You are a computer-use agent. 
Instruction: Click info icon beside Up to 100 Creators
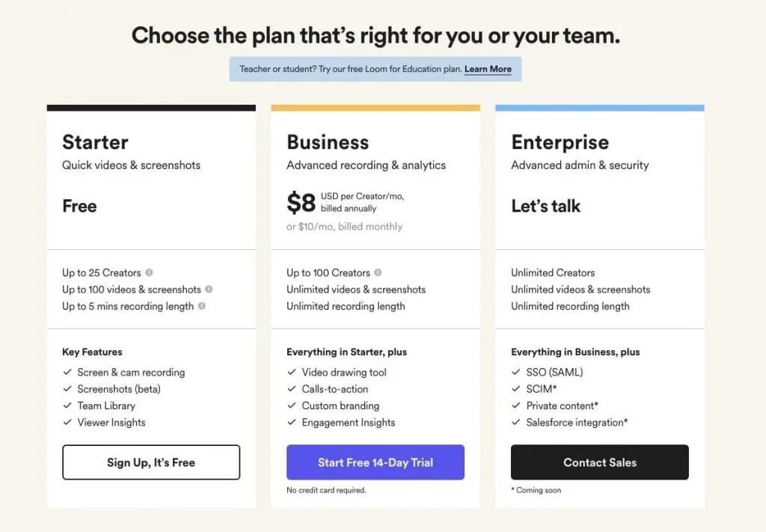[378, 273]
